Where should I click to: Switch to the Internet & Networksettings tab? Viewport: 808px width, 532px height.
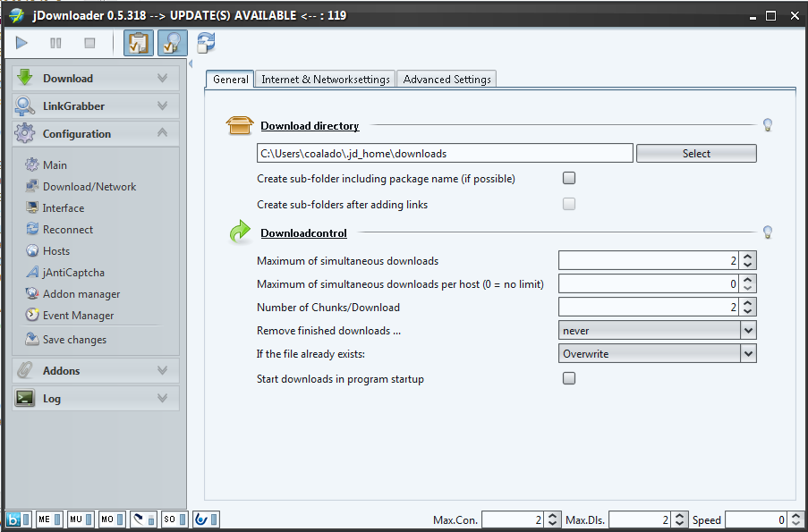[324, 79]
